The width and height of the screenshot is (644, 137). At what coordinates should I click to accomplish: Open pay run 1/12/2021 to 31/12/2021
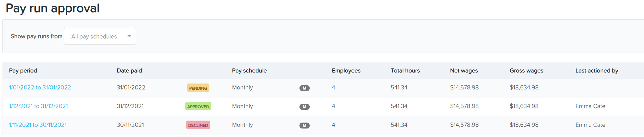pyautogui.click(x=39, y=106)
